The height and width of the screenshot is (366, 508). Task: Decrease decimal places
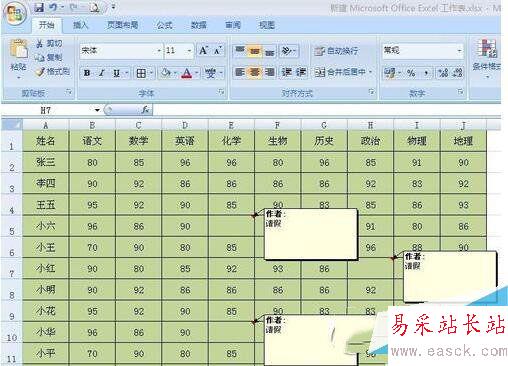point(458,73)
